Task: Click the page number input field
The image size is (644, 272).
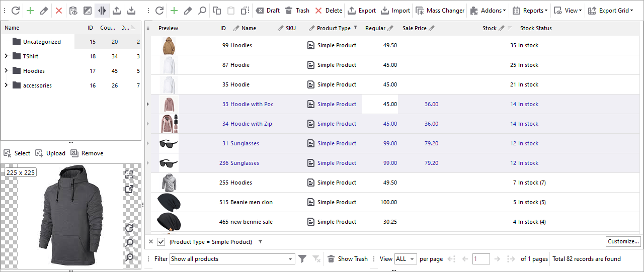Action: (x=480, y=259)
